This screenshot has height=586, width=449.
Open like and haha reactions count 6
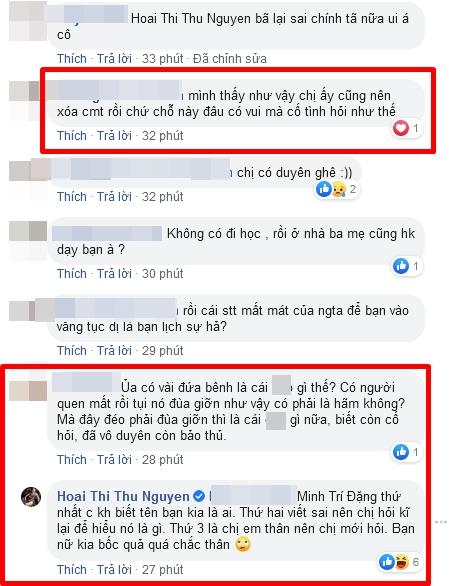coord(399,562)
